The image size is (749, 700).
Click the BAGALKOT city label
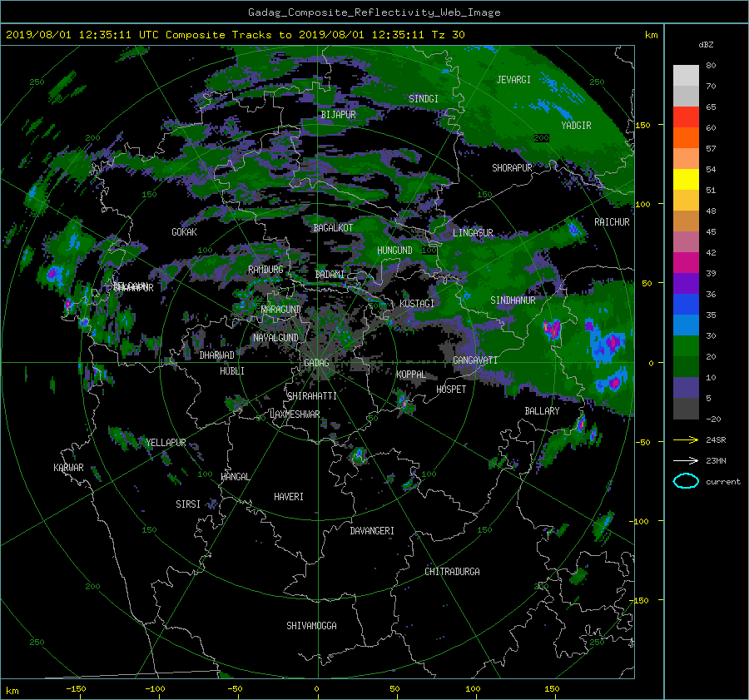point(333,228)
